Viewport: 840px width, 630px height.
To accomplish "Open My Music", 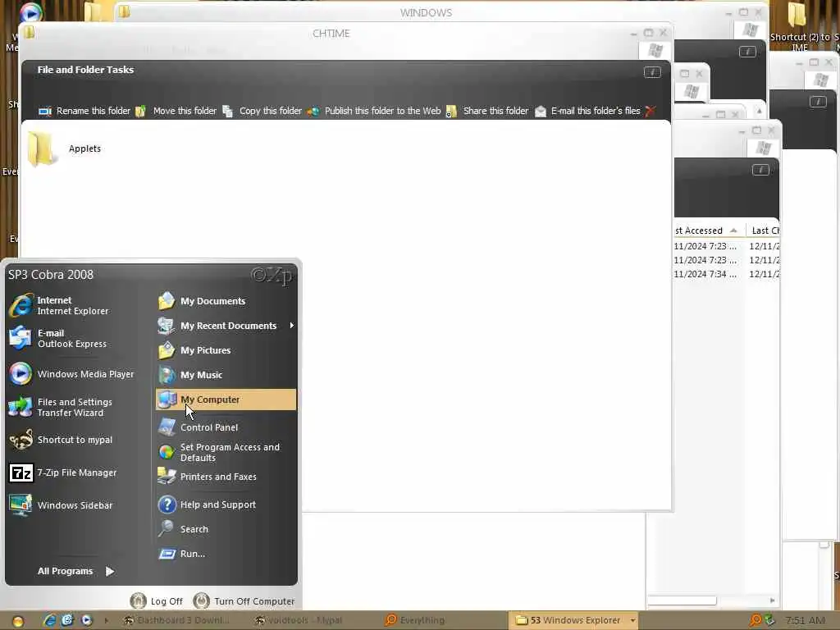I will (x=226, y=375).
